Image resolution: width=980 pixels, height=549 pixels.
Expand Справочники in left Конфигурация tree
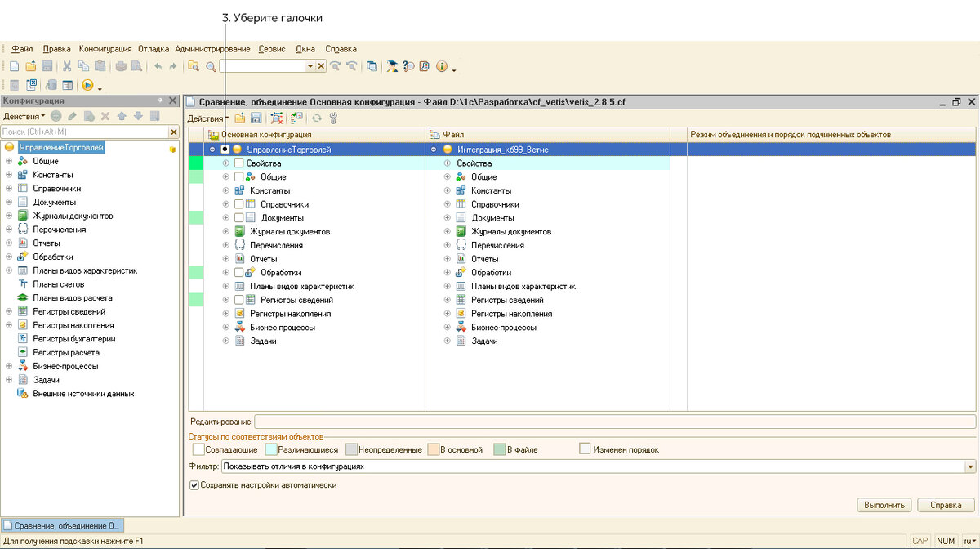(x=9, y=189)
